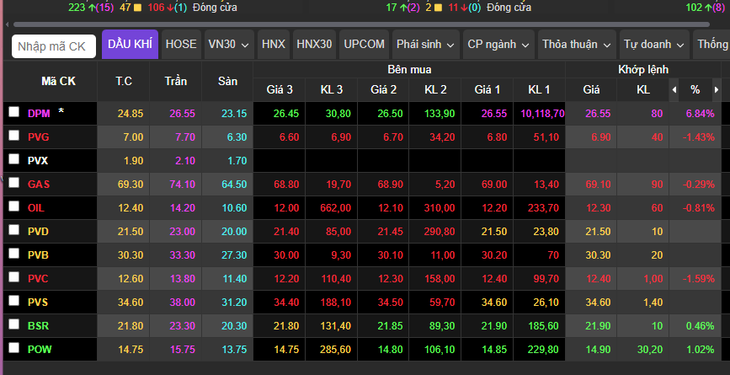Open the PVB stock symbol
730x375 pixels.
38,255
